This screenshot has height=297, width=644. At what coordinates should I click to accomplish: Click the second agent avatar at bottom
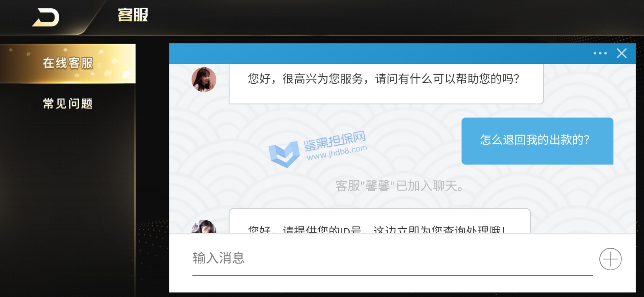coord(204,226)
